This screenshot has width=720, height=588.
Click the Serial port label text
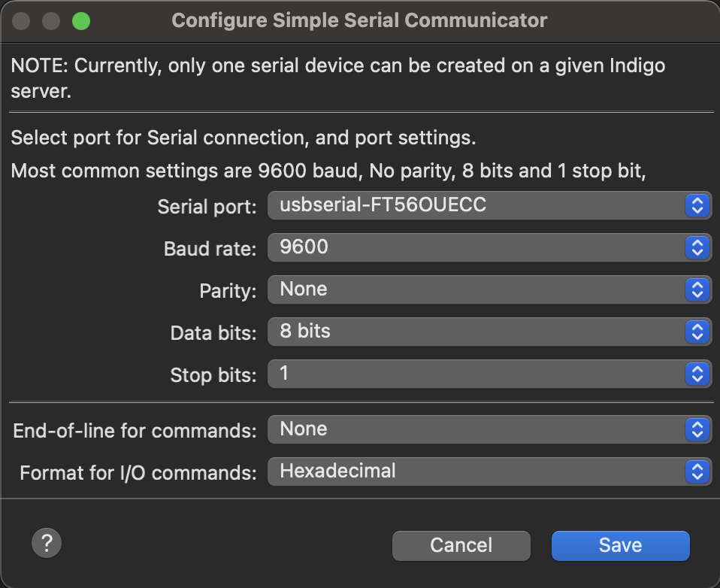(x=207, y=207)
